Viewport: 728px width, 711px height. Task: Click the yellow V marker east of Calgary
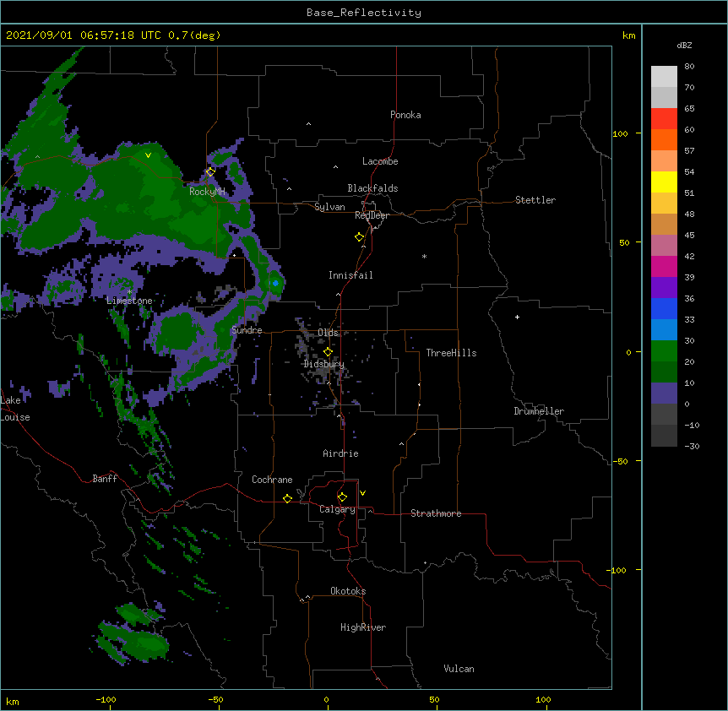(x=362, y=493)
